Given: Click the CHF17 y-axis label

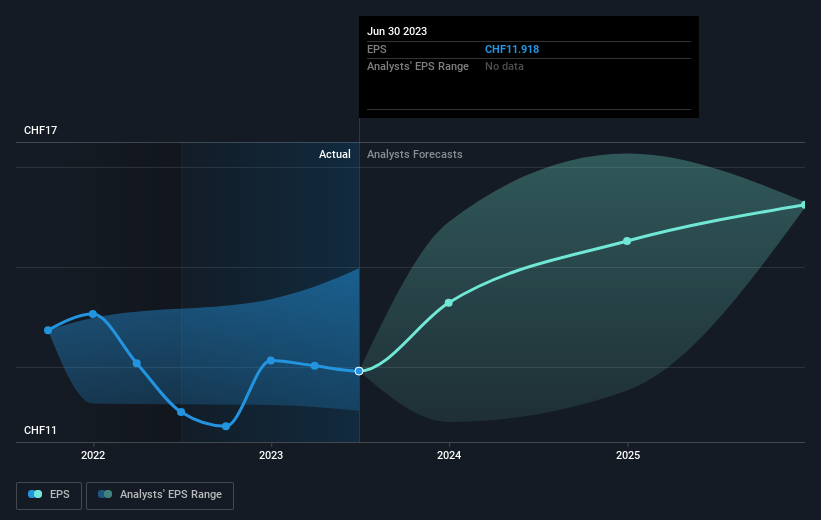Looking at the screenshot, I should pyautogui.click(x=40, y=130).
